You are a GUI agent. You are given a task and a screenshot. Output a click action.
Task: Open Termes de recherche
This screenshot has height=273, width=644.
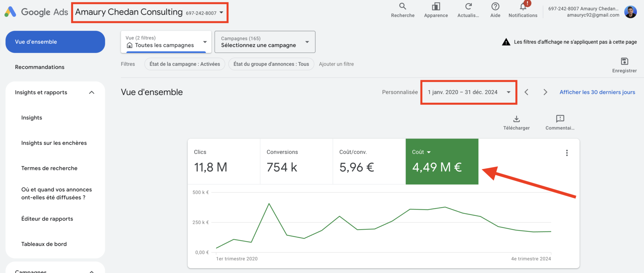click(x=49, y=168)
